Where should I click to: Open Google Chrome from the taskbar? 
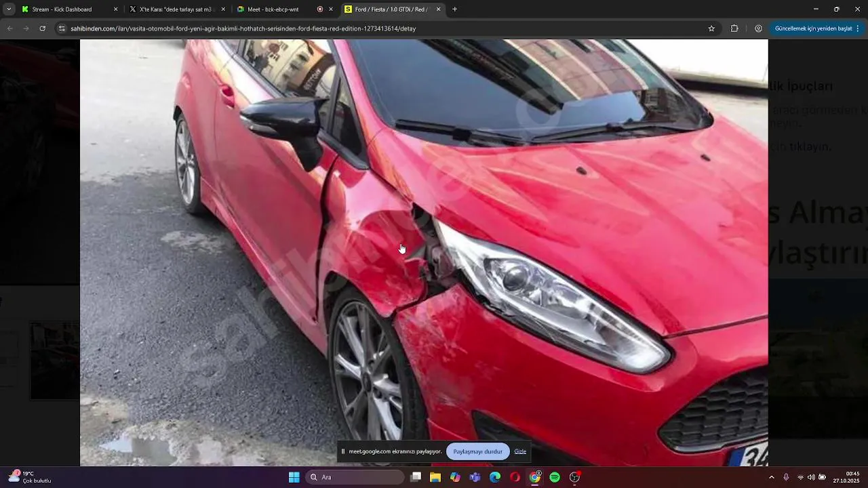[x=535, y=477]
